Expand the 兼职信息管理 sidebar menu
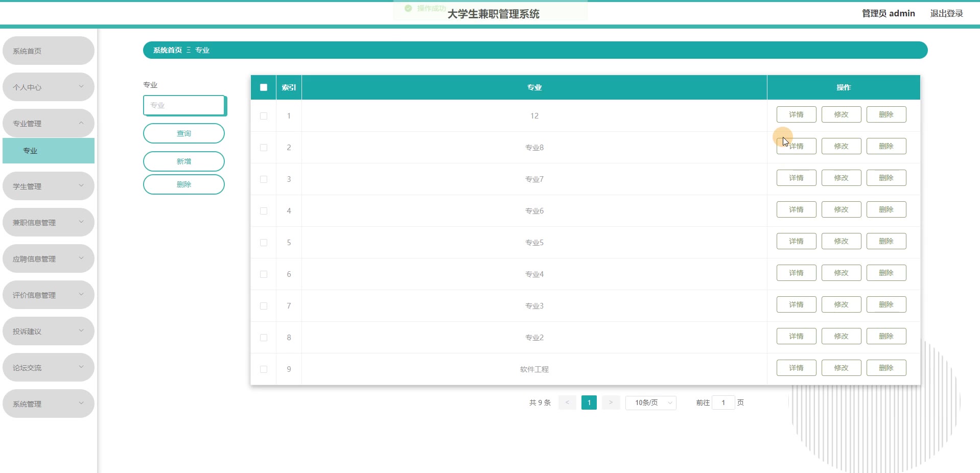The image size is (980, 473). click(x=49, y=222)
